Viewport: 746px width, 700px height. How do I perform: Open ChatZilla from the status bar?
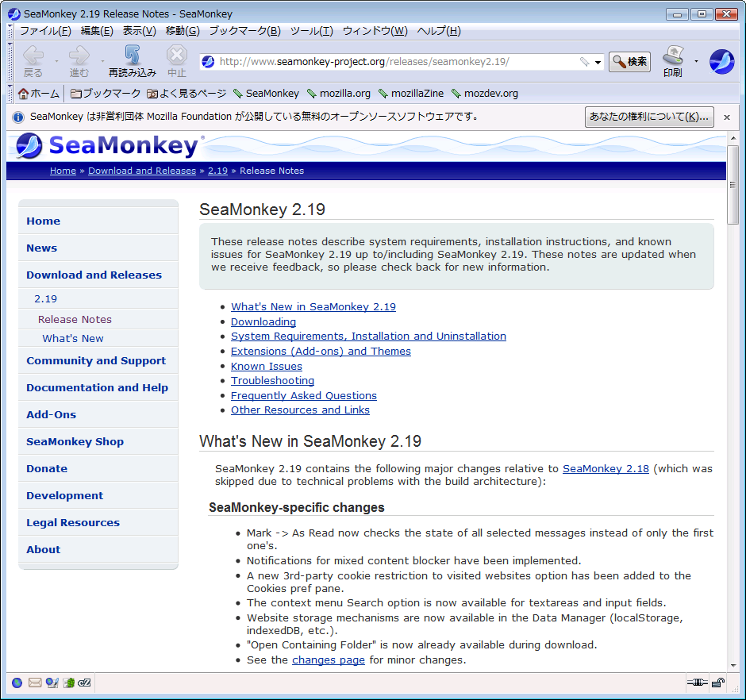click(x=84, y=683)
